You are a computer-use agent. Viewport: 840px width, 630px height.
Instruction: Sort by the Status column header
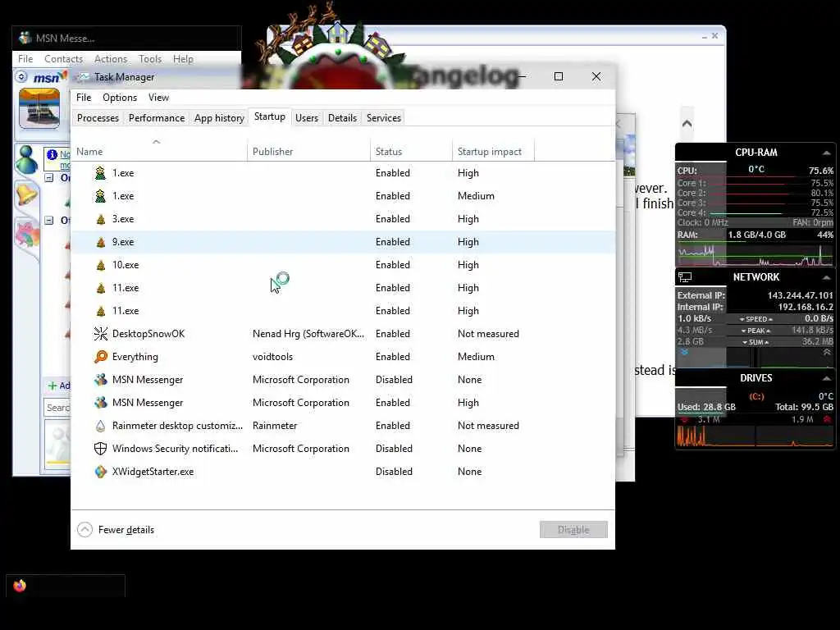coord(412,152)
